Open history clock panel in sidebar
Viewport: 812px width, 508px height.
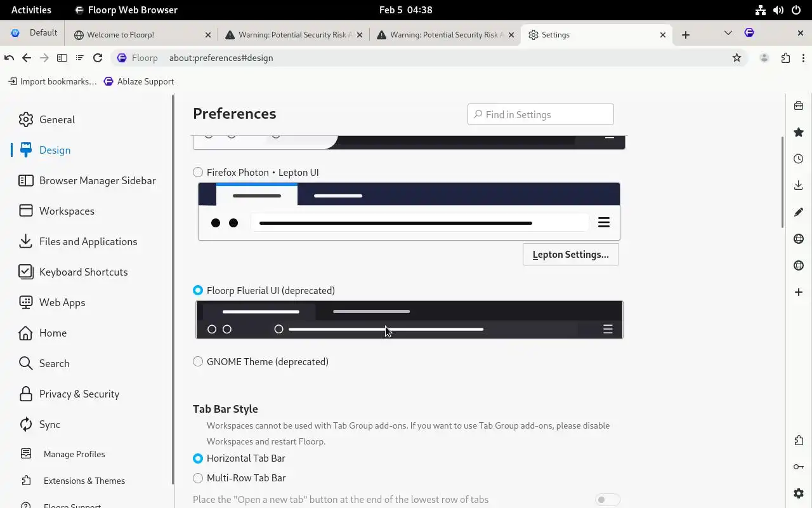pyautogui.click(x=799, y=159)
